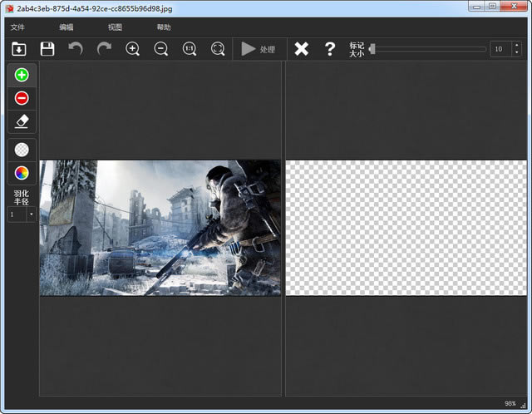Click the feather radius value field
This screenshot has height=414, width=532.
[17, 214]
